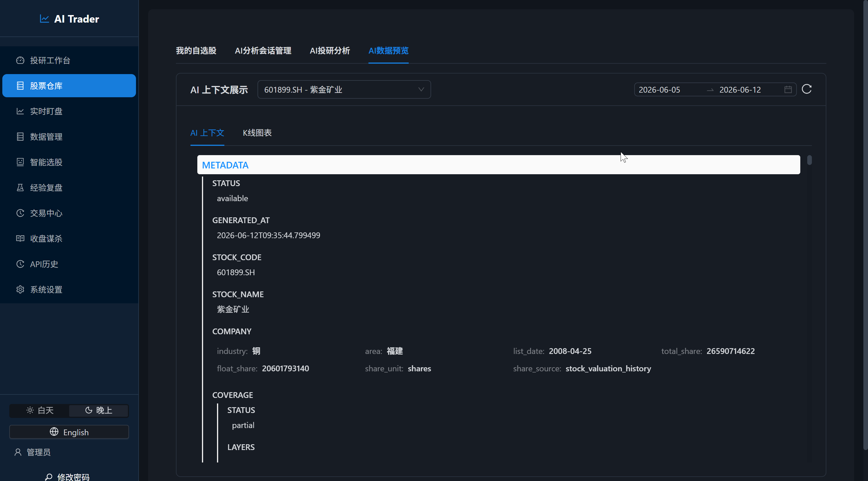The image size is (868, 481).
Task: Click the 经验复盘 flask icon
Action: (20, 188)
